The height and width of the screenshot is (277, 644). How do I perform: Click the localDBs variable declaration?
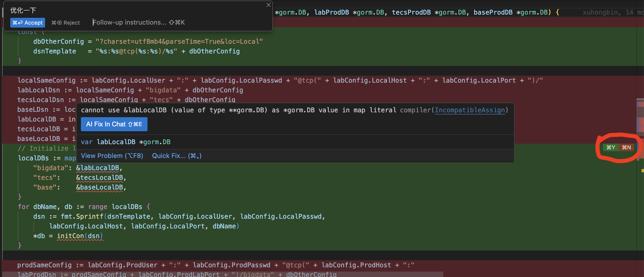click(33, 158)
